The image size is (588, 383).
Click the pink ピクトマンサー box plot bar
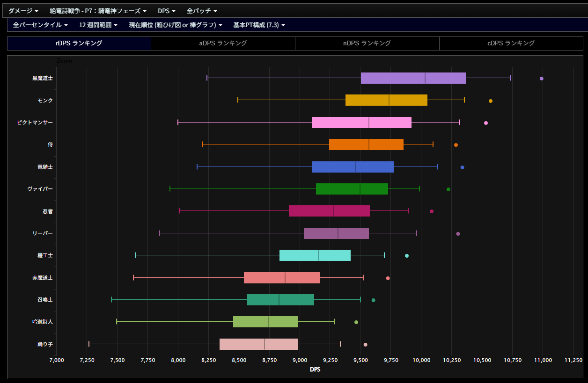coord(361,123)
